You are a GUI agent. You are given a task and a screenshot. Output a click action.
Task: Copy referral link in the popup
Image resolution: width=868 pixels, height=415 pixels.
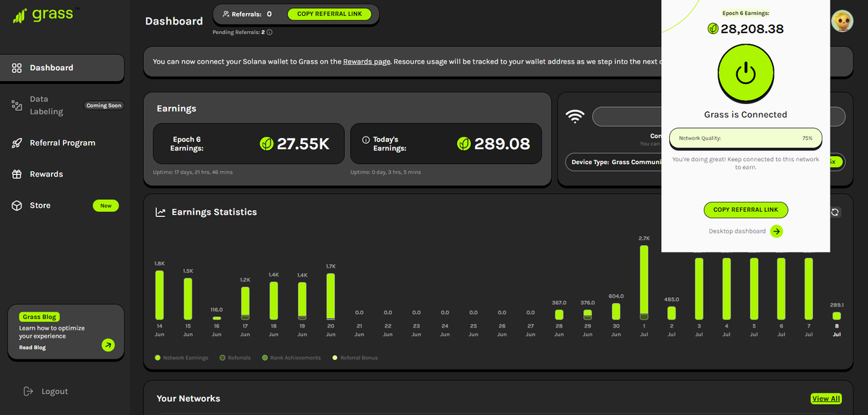coord(746,210)
